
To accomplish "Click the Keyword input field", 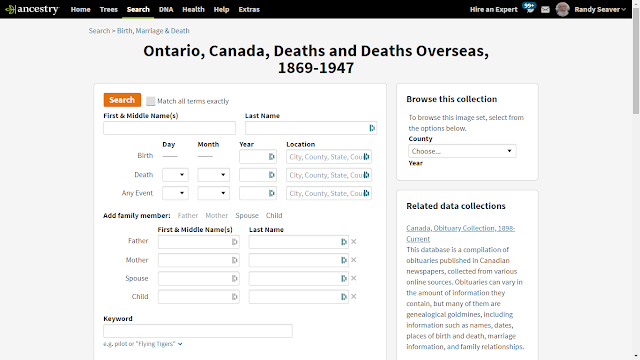I will pyautogui.click(x=198, y=331).
